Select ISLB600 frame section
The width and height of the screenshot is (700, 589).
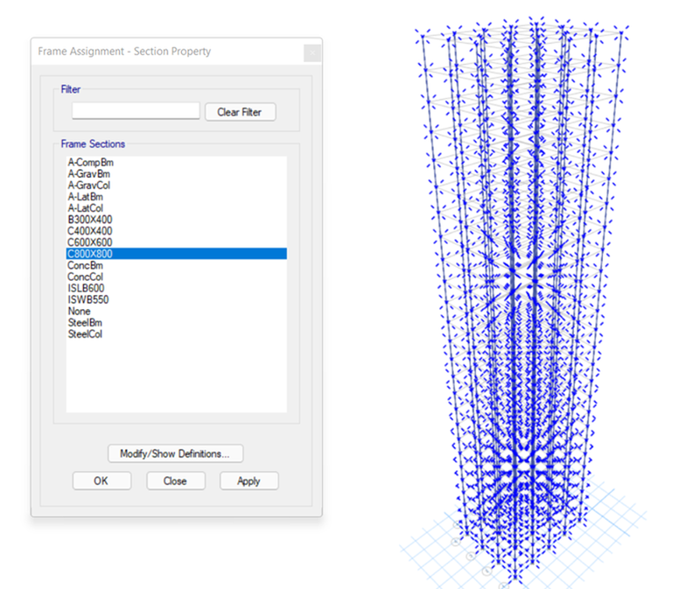[177, 288]
